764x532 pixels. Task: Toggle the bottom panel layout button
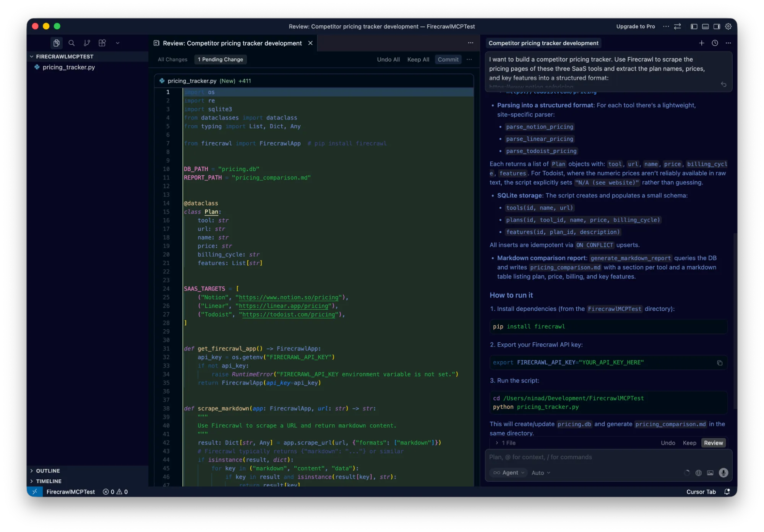[x=706, y=26]
